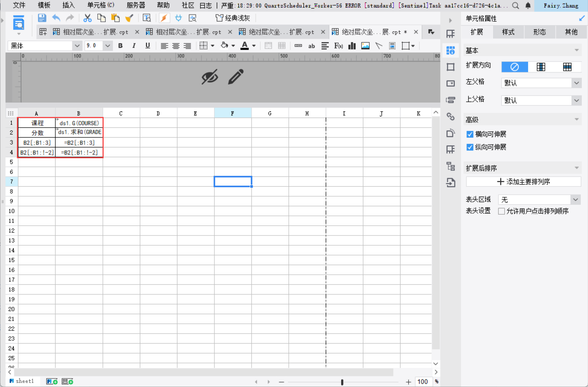
Task: Click the fill background color bucket
Action: tap(224, 45)
